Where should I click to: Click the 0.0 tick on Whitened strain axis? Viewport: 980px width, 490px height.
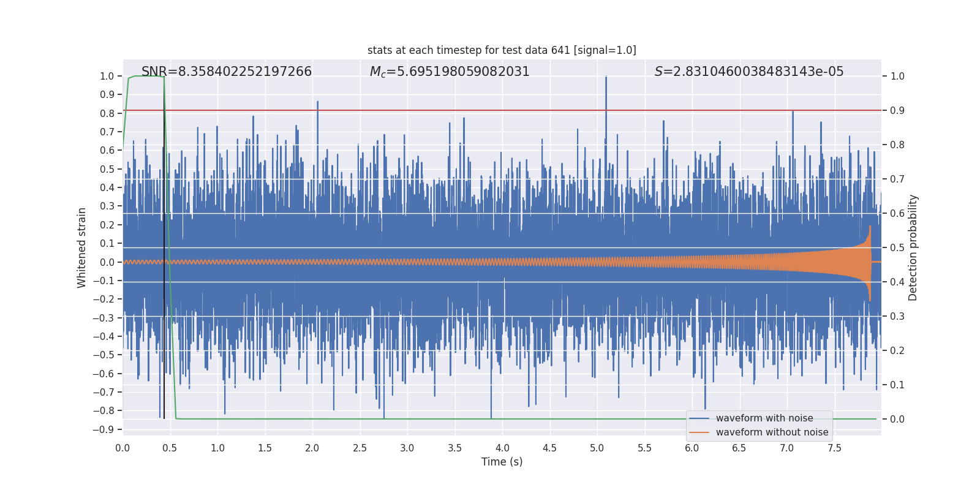107,262
